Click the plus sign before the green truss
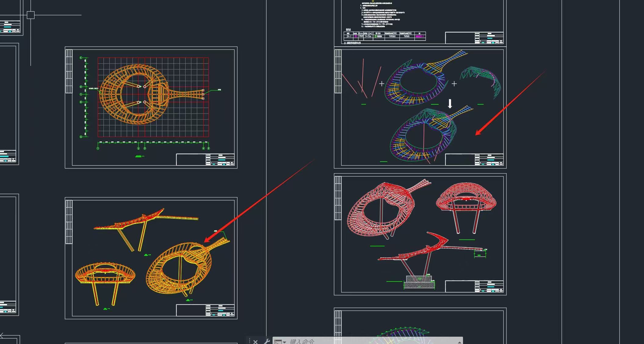 click(x=454, y=84)
